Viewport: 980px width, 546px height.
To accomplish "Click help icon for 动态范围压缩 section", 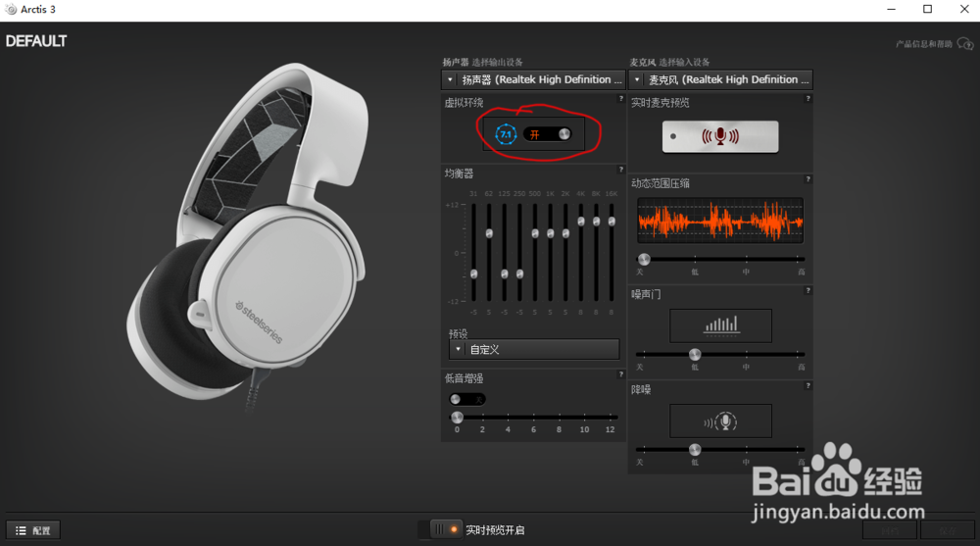I will tap(808, 179).
